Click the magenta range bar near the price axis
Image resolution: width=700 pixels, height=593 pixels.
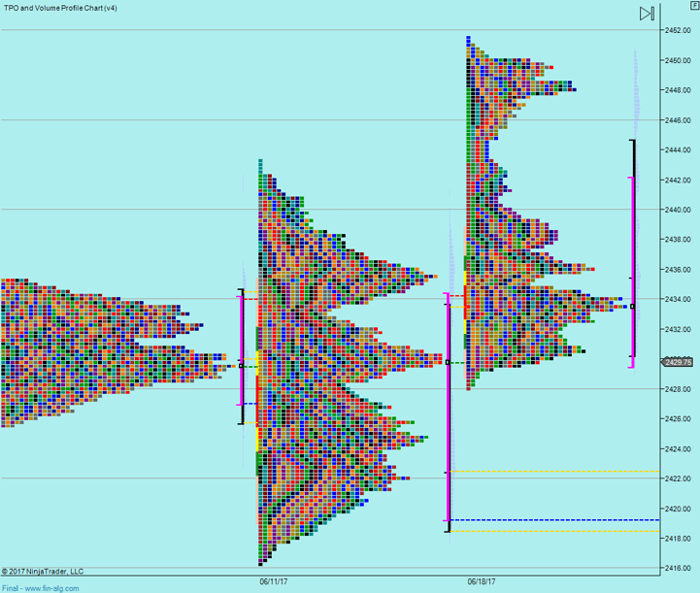pos(631,272)
